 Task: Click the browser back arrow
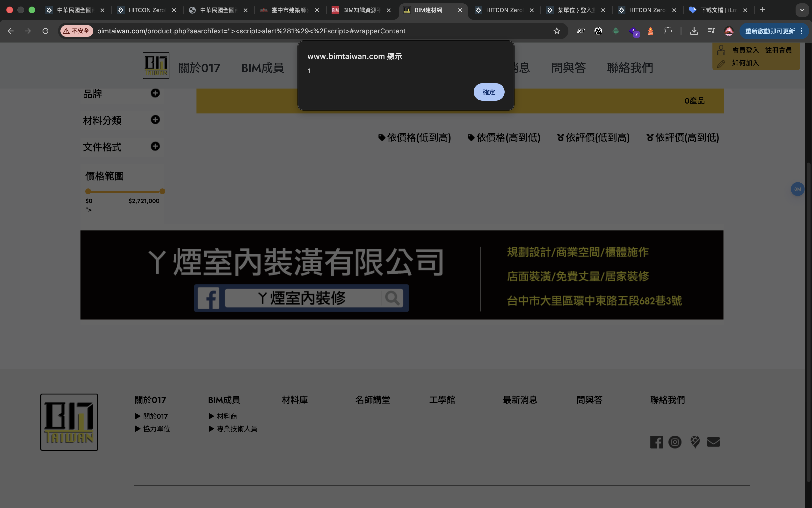point(11,31)
